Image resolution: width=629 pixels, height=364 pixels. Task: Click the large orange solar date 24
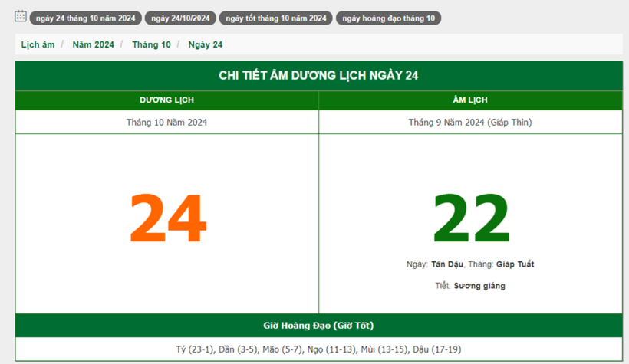click(x=167, y=219)
